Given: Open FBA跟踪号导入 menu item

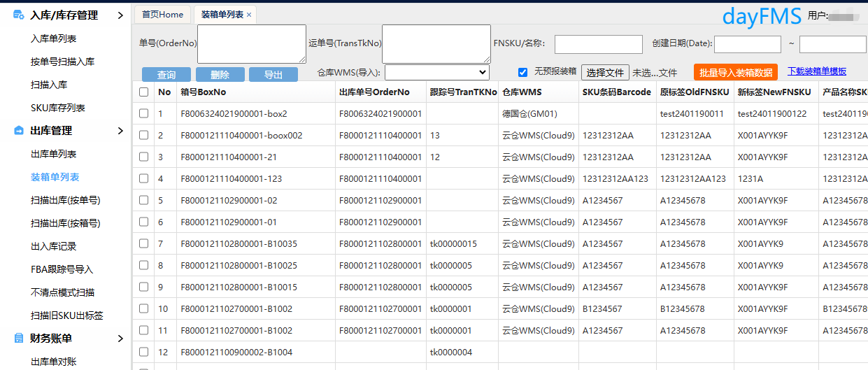Looking at the screenshot, I should pos(62,269).
